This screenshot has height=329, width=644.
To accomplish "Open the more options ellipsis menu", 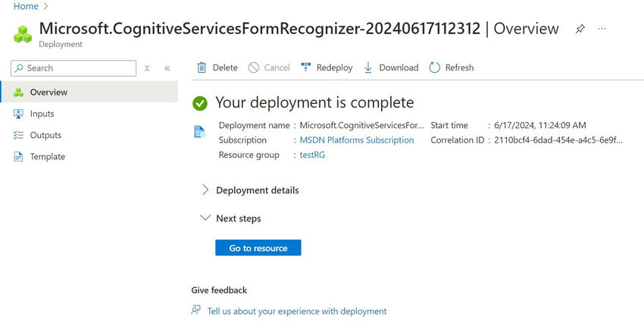I will coord(602,29).
